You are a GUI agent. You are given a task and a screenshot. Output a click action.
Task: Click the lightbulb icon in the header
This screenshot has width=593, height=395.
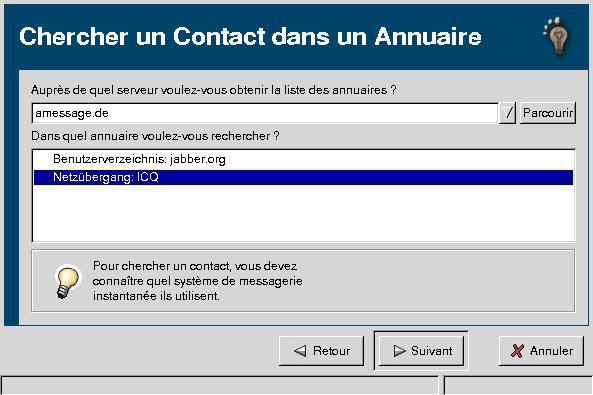557,36
